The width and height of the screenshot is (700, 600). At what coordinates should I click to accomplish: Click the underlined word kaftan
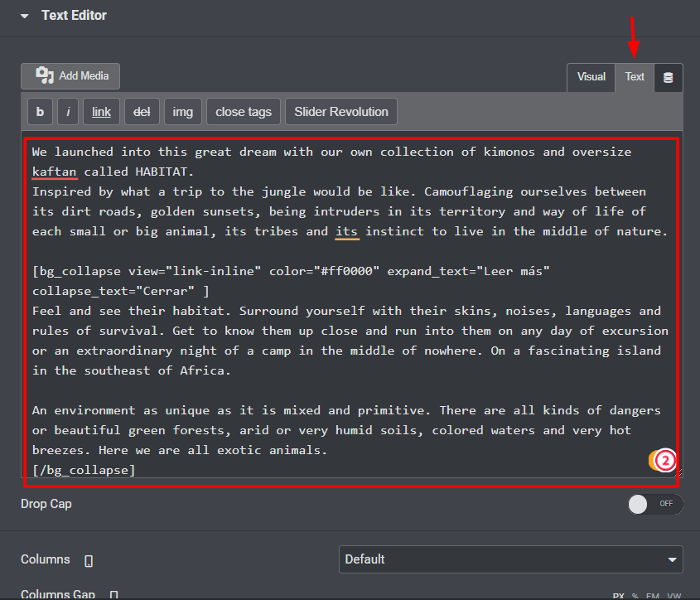point(55,172)
